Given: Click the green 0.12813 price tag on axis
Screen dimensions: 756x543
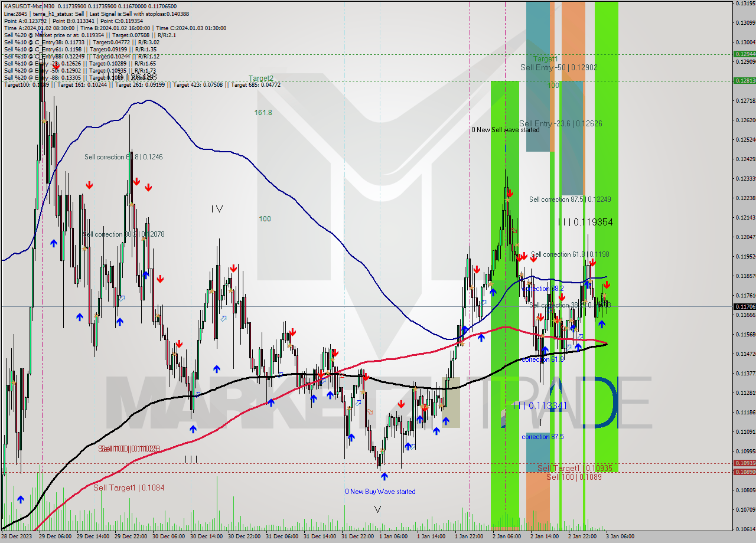Looking at the screenshot, I should (744, 80).
